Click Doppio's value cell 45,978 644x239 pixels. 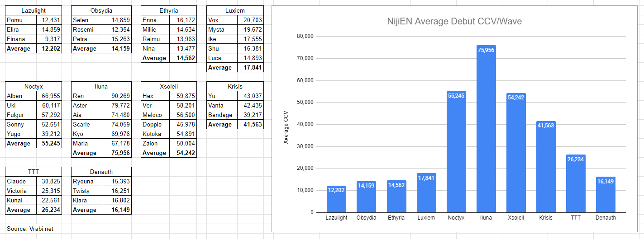coord(183,124)
